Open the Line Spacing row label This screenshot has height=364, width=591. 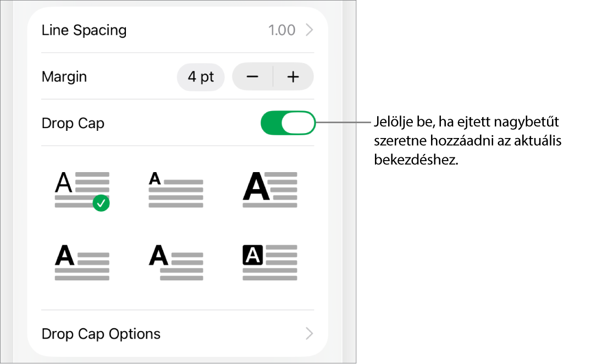pyautogui.click(x=84, y=30)
